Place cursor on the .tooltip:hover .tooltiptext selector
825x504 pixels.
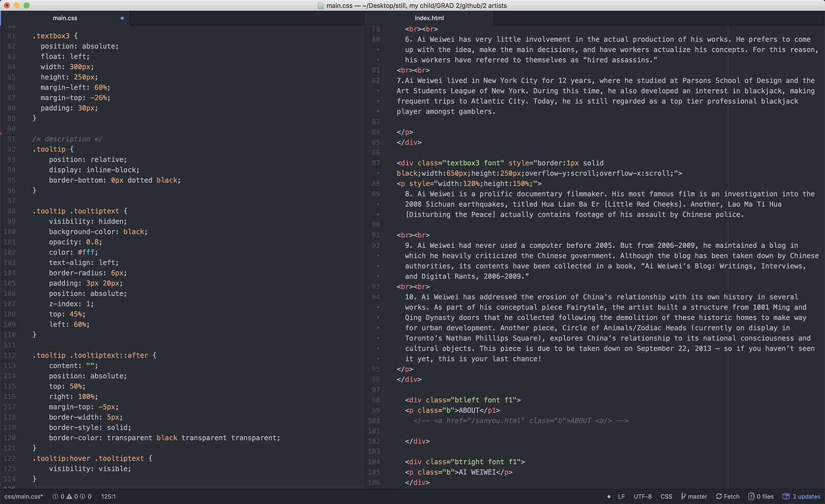point(88,458)
